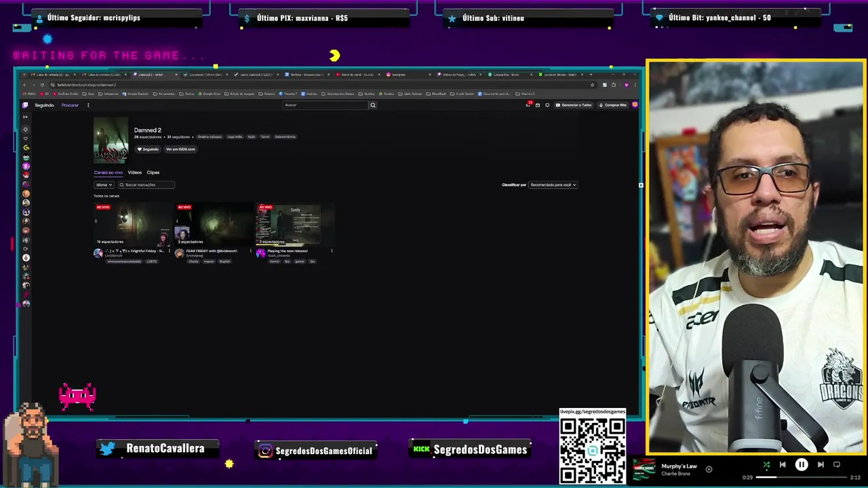Open the Seguindo nav link
Screen dimensions: 868x488
coord(44,105)
